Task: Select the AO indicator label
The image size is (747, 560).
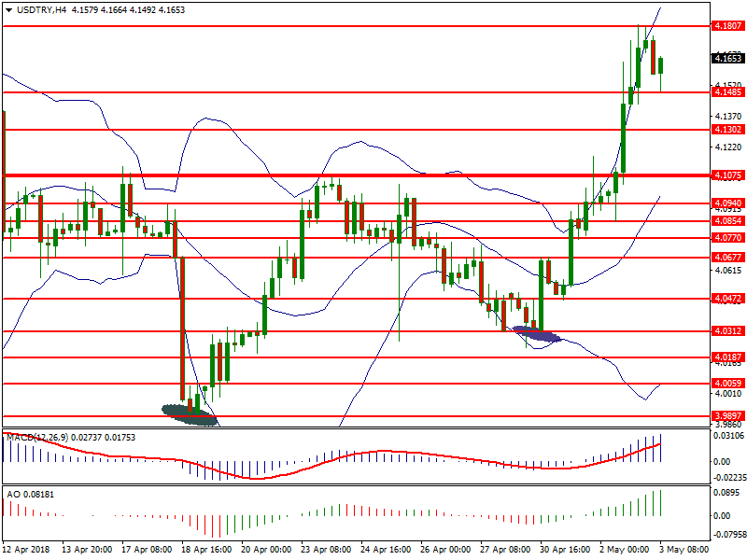Action: pos(13,493)
